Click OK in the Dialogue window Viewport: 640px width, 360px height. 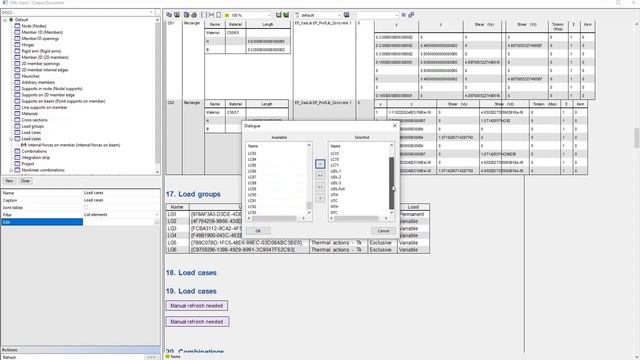point(258,231)
